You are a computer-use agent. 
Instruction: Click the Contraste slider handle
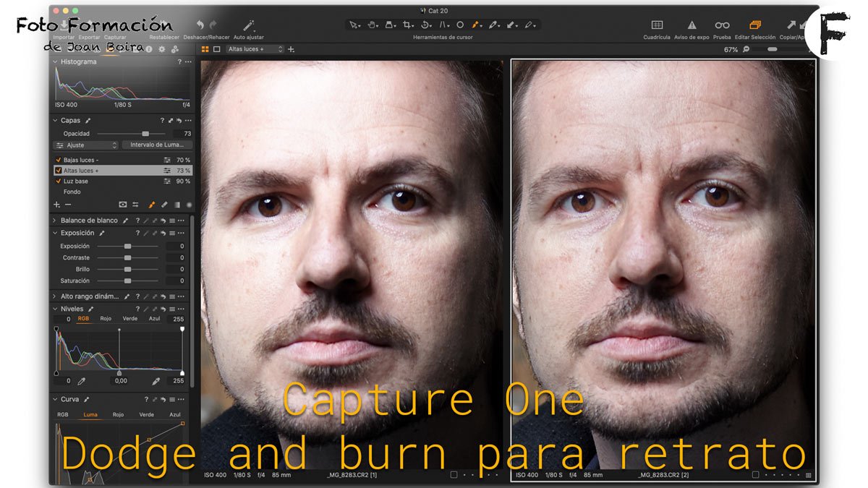128,257
